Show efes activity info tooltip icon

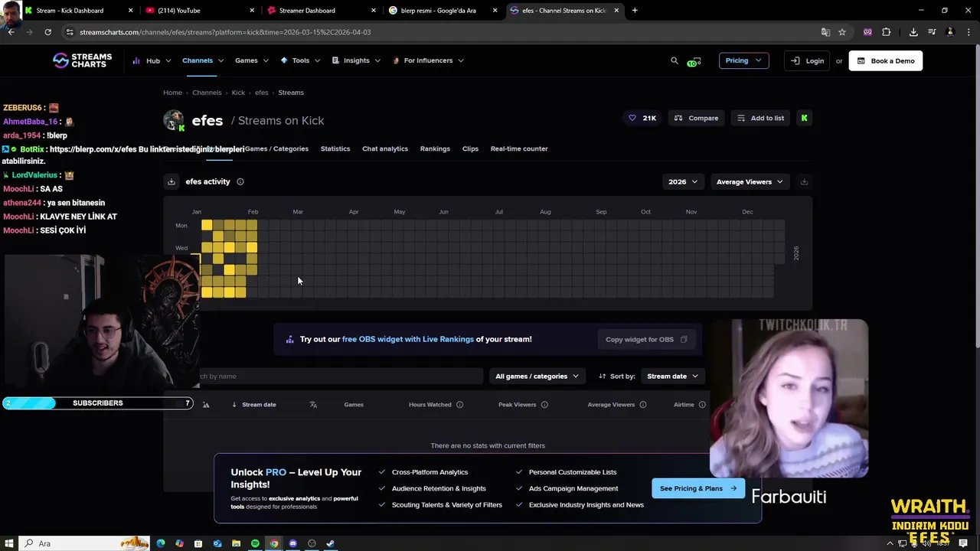pos(240,181)
